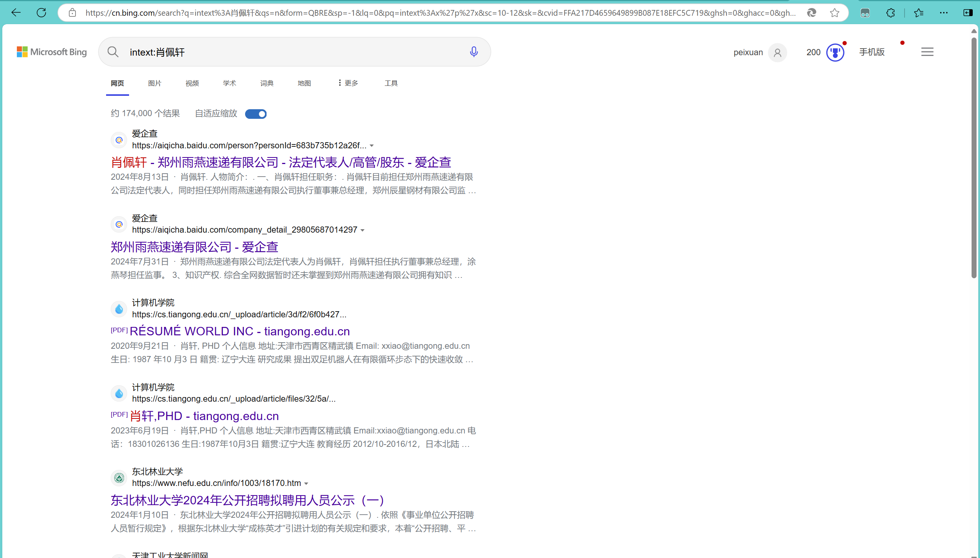Click 东北林业大学 result favicon
980x558 pixels.
[x=119, y=478]
